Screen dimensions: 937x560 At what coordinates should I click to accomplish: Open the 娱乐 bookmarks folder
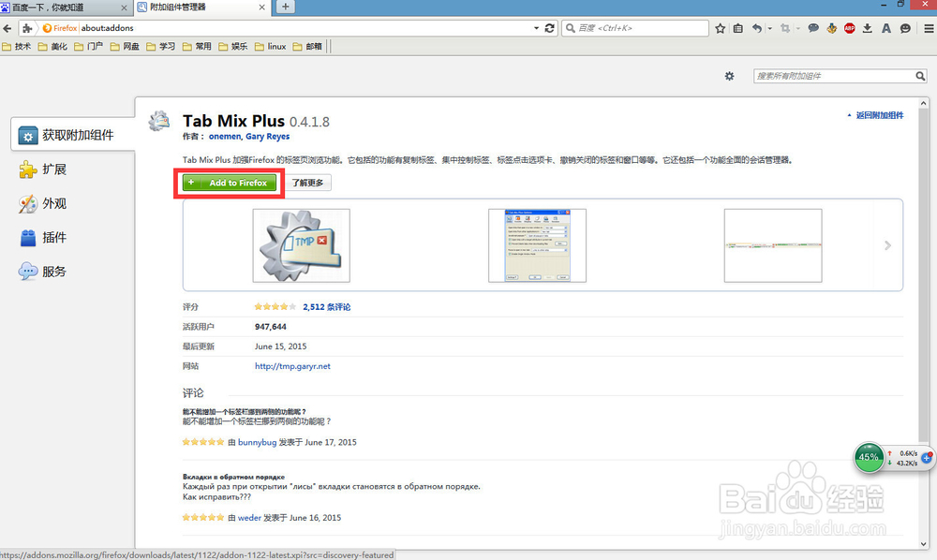point(233,47)
